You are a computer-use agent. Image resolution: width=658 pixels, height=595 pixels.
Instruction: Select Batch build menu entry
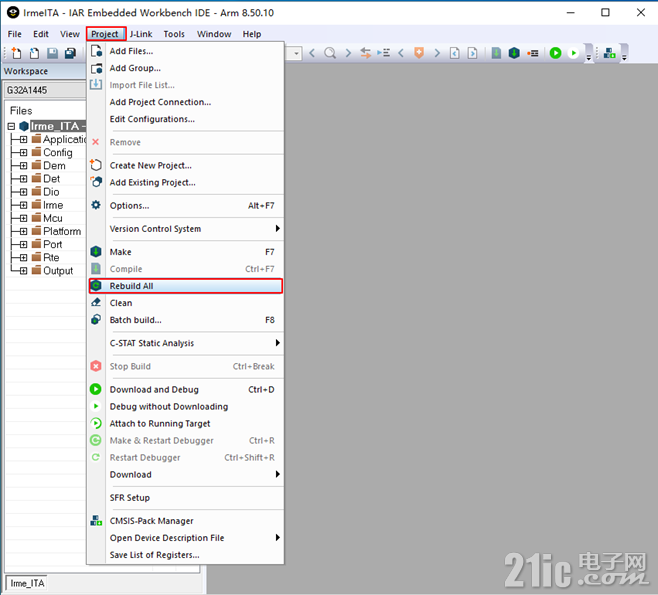coord(185,320)
